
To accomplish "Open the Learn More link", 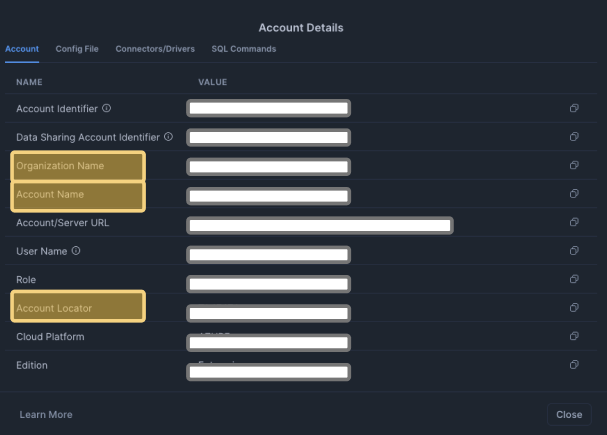I will 46,414.
